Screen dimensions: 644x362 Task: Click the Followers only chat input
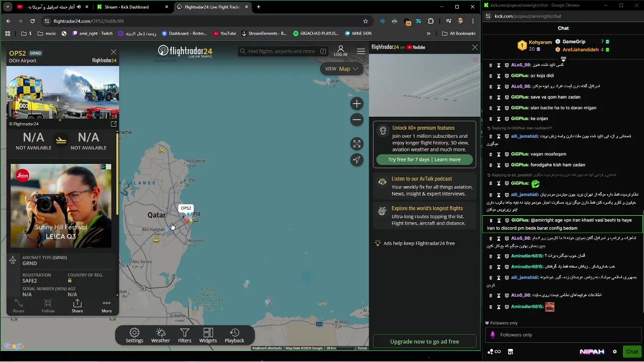click(x=563, y=335)
